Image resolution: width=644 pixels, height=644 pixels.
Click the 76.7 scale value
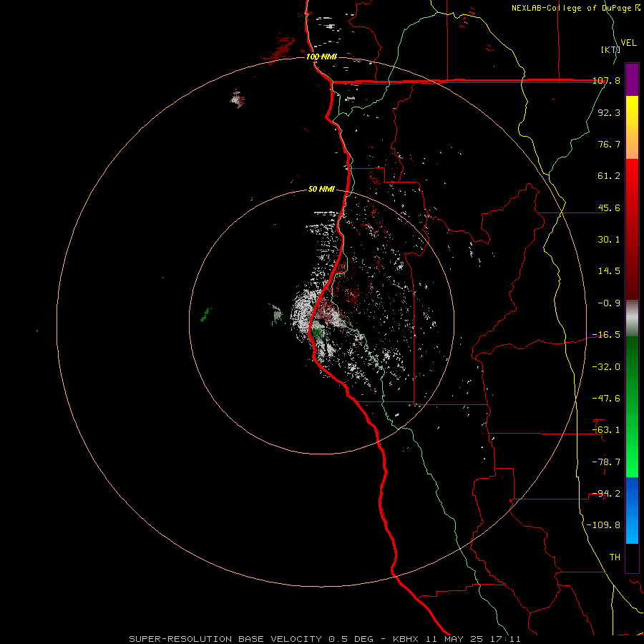pos(609,144)
